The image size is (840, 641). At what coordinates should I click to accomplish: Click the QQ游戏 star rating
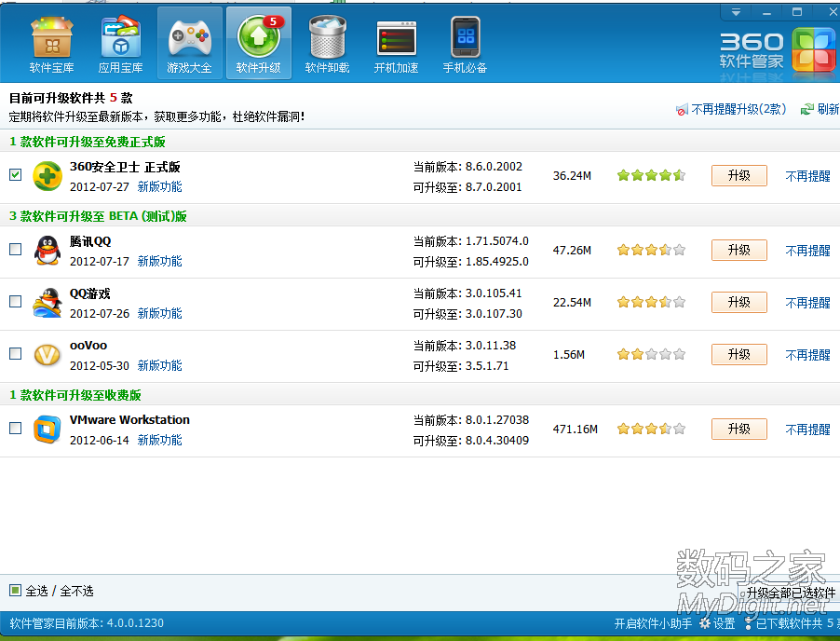click(651, 302)
